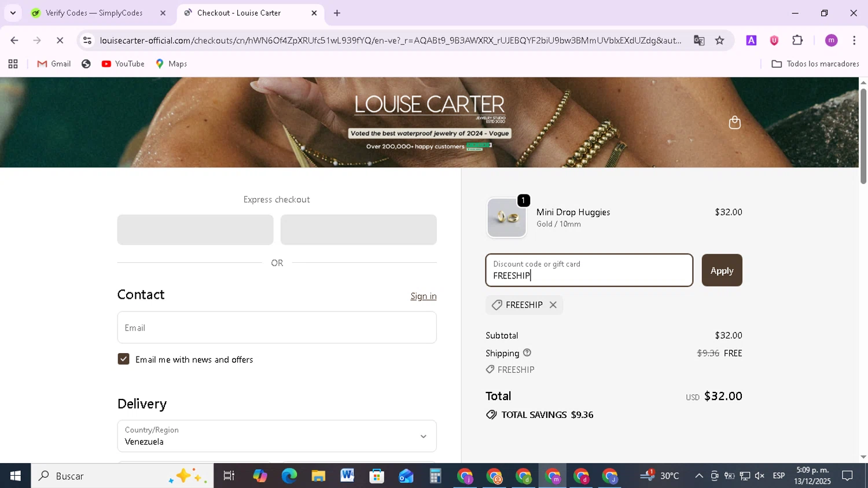The image size is (868, 488).
Task: Open the apps grid in bookmarks bar
Action: click(13, 64)
